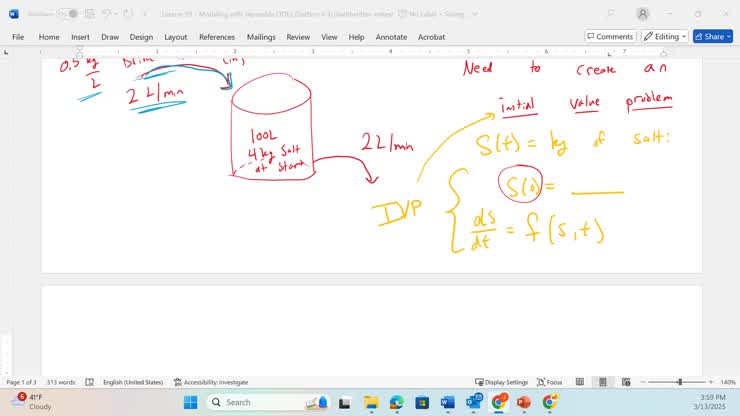Image resolution: width=740 pixels, height=416 pixels.
Task: Open the File menu
Action: coord(18,37)
